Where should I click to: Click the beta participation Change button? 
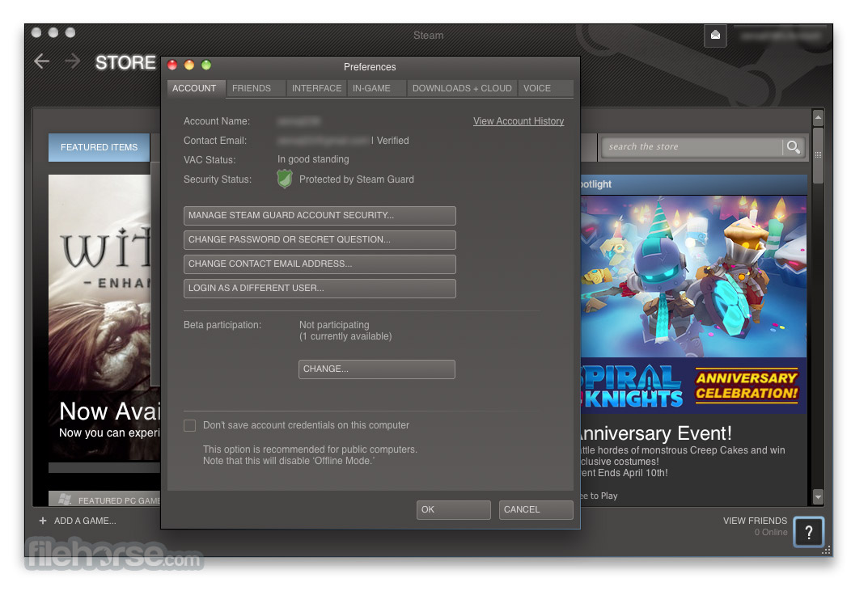[377, 369]
